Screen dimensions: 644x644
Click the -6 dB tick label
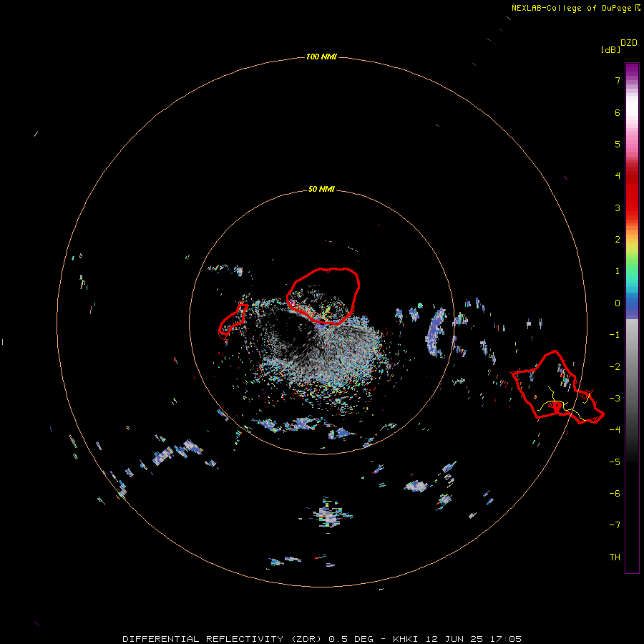[x=615, y=493]
